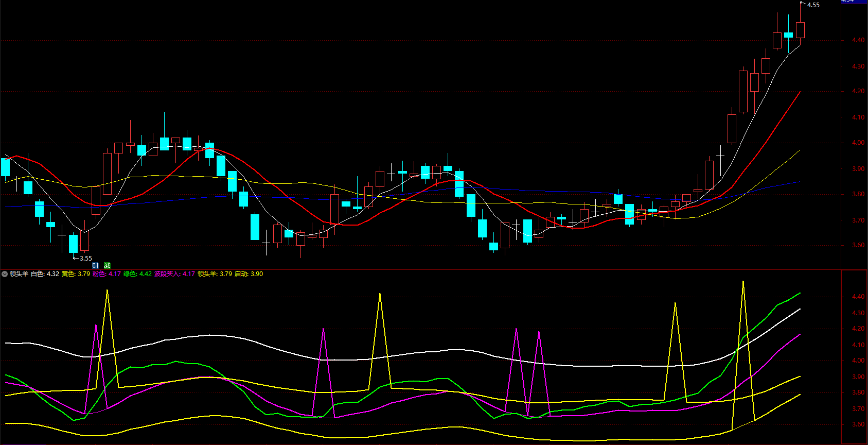Click 3.60 on the candlestick chart price axis
Screen dimensions: 868x445
click(858, 245)
